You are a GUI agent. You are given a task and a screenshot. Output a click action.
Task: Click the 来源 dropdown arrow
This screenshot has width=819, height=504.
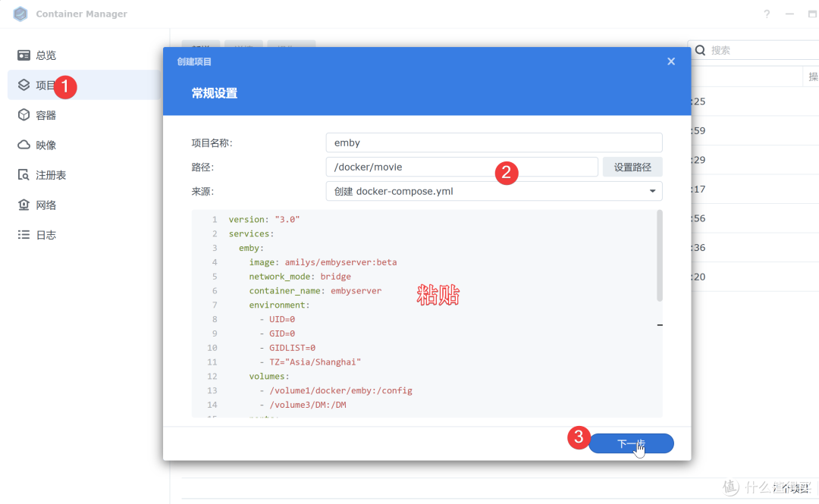[652, 191]
